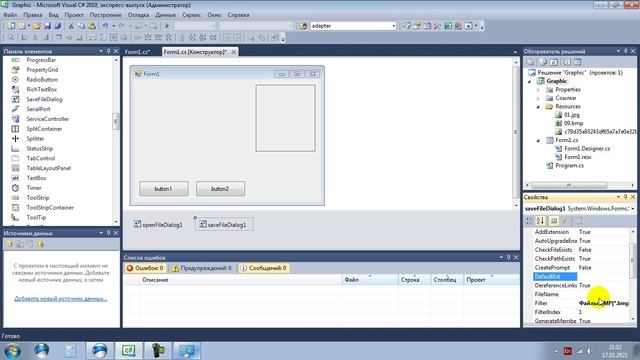Switch to the Form1.cs* code tab
Screen dimensions: 640x360
coord(138,52)
